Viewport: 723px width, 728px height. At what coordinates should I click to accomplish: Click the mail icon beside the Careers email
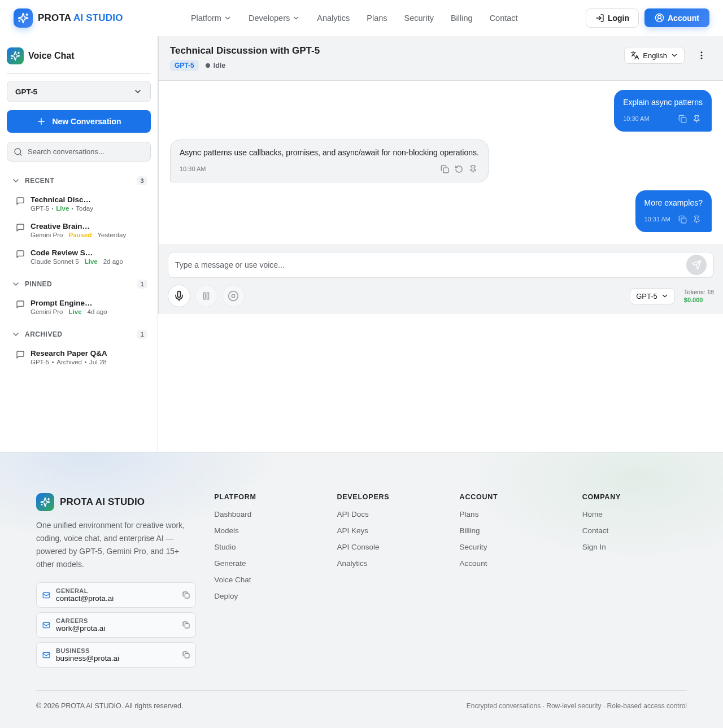coord(46,625)
